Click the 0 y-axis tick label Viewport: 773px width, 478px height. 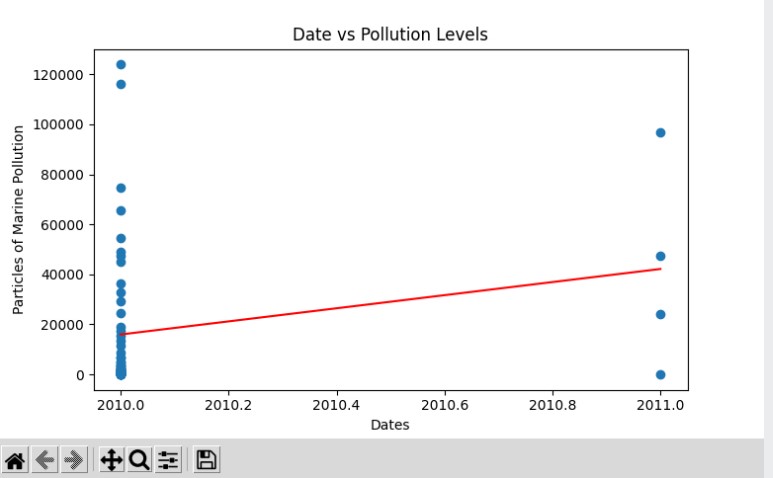[80, 376]
